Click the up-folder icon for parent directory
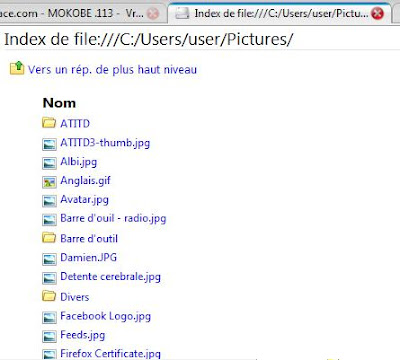Viewport: 400px width, 360px height. (17, 68)
